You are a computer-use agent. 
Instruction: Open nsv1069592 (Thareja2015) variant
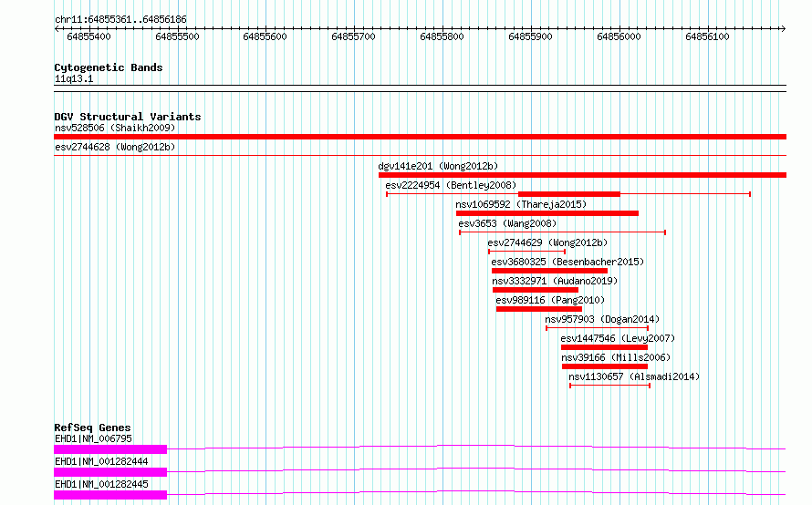pyautogui.click(x=521, y=204)
